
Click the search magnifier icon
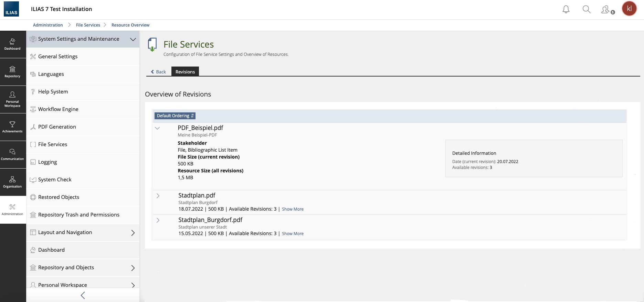(x=587, y=9)
